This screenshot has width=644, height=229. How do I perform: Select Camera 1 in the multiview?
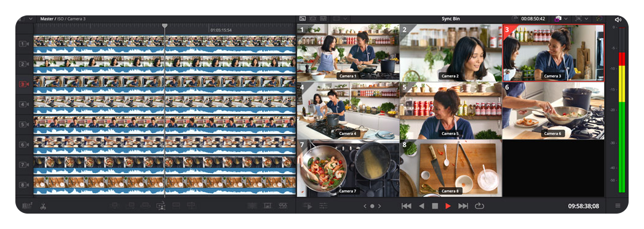[348, 52]
